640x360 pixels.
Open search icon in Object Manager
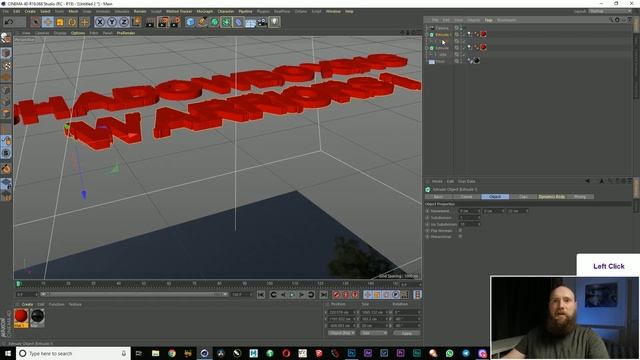(611, 20)
